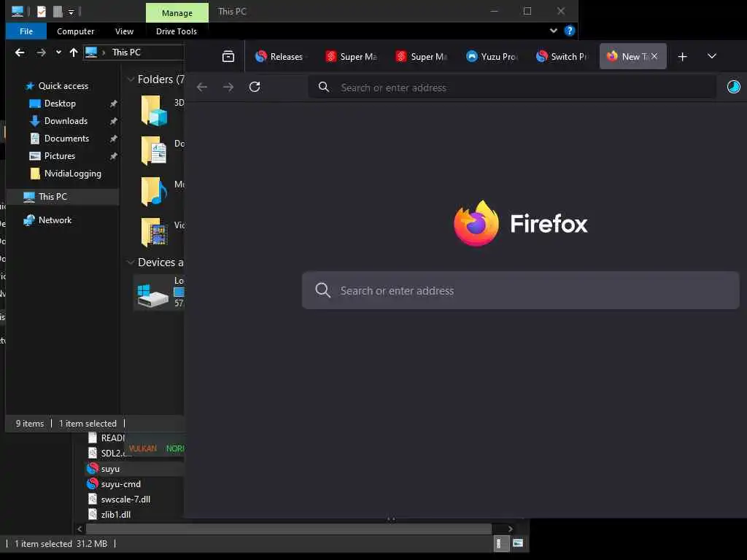Go forward in File Explorer

point(42,52)
